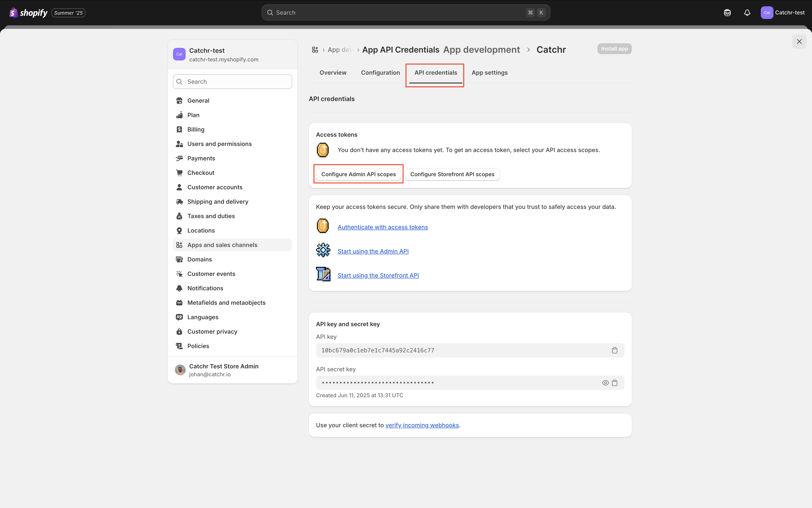Click the Storefront API icon

click(x=323, y=274)
